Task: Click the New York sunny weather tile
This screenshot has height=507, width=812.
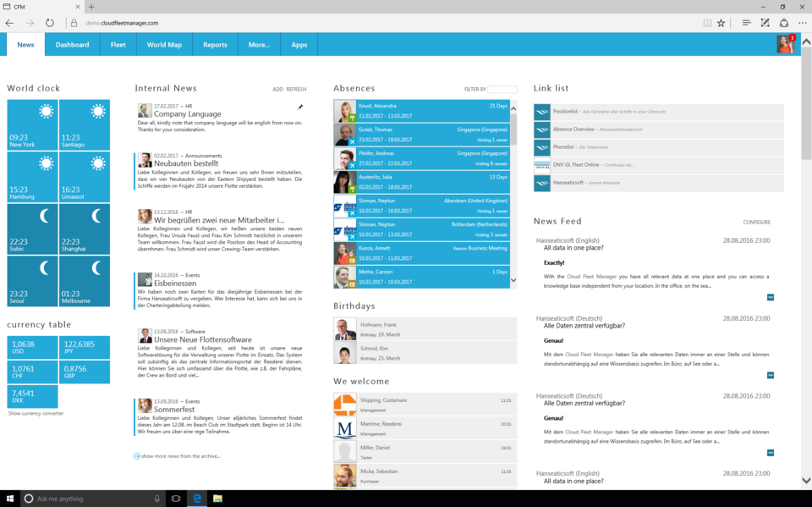Action: 32,124
